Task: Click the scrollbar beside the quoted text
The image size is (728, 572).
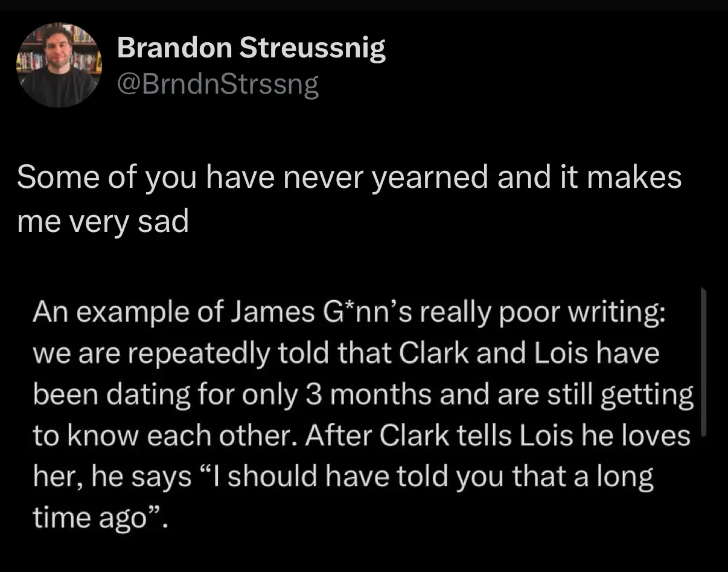Action: tap(704, 361)
